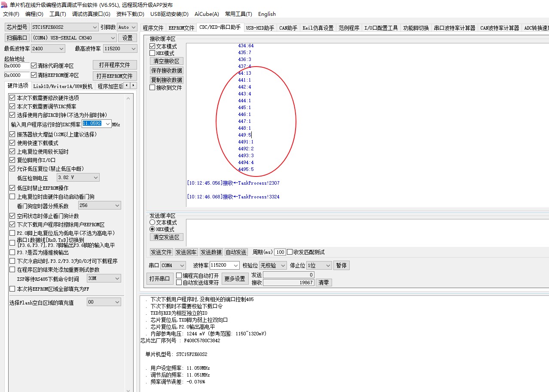Click the 设置 button next to serial port
Screen dimensions: 549x392
point(128,38)
